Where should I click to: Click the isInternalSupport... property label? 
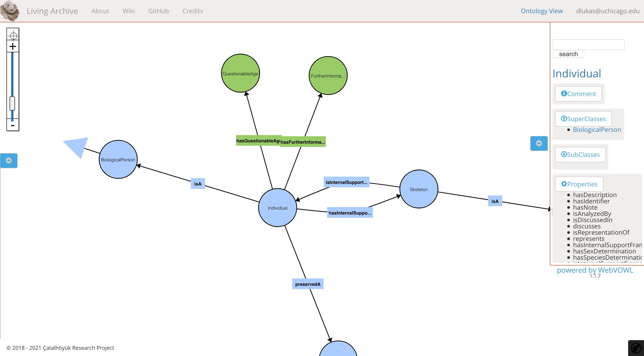[x=346, y=182]
